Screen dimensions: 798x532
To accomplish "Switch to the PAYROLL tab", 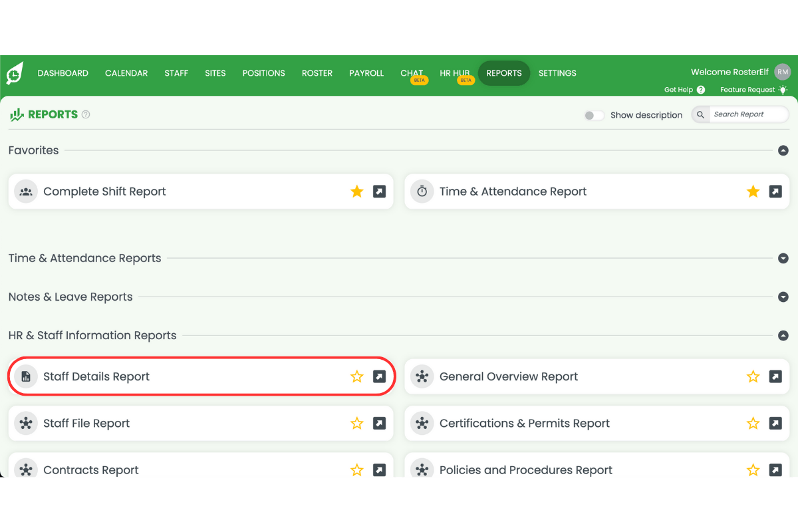I will pos(366,73).
